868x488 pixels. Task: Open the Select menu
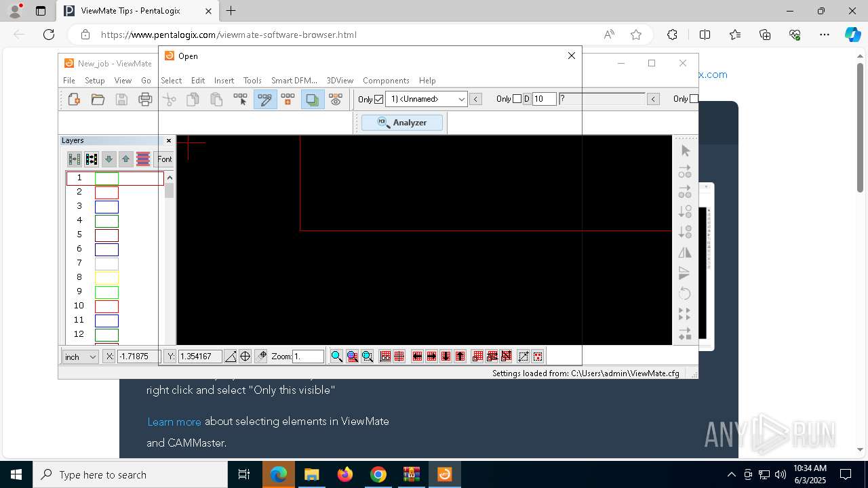[171, 80]
